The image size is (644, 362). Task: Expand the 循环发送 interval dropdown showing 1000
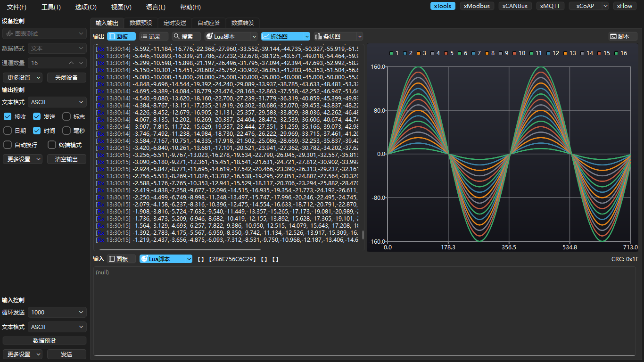pos(57,312)
